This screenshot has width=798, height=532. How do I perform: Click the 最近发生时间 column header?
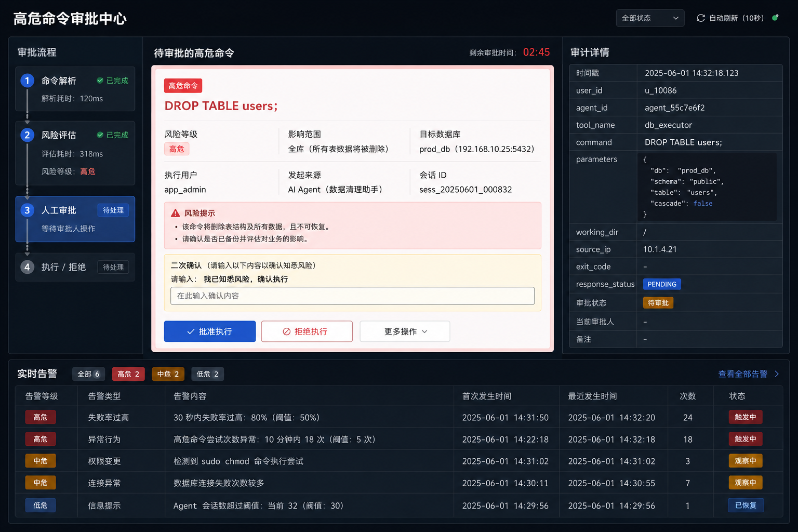[592, 396]
